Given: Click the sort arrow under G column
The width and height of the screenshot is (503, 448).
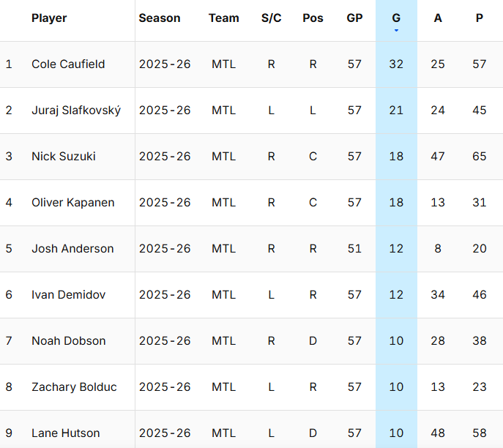Looking at the screenshot, I should pyautogui.click(x=396, y=31).
